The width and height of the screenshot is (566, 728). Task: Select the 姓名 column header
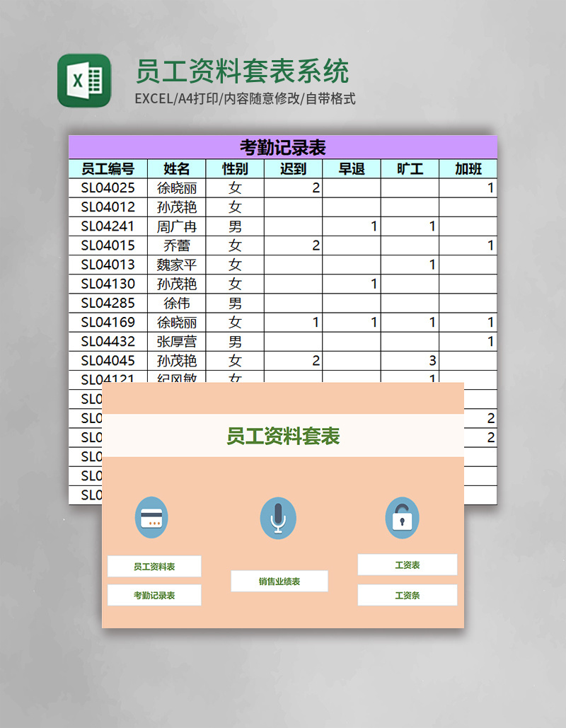177,169
